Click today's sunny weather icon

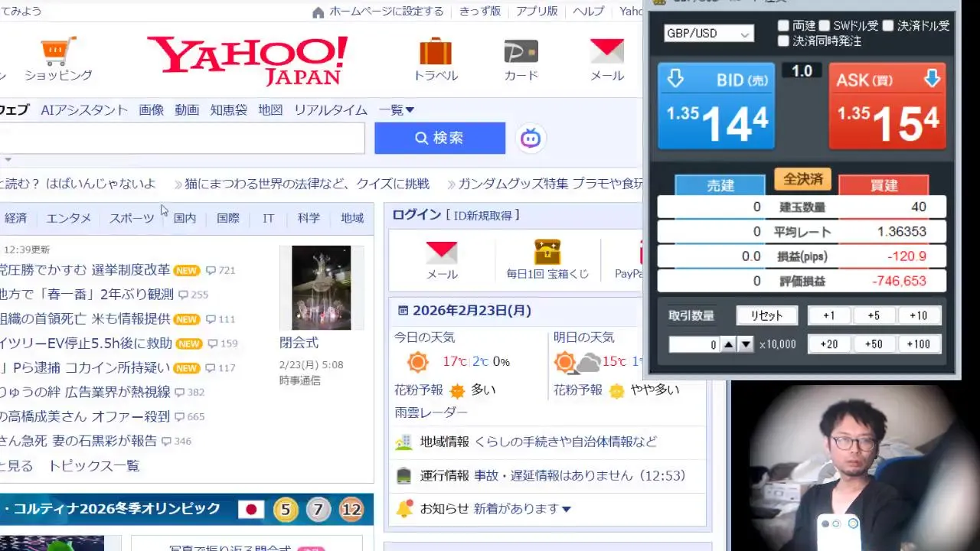[418, 362]
